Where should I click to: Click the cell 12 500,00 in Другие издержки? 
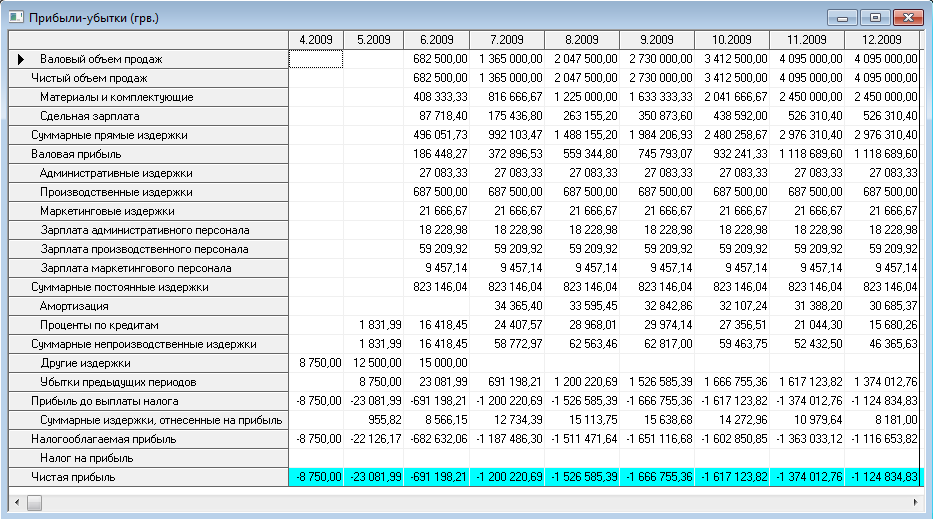pos(374,364)
